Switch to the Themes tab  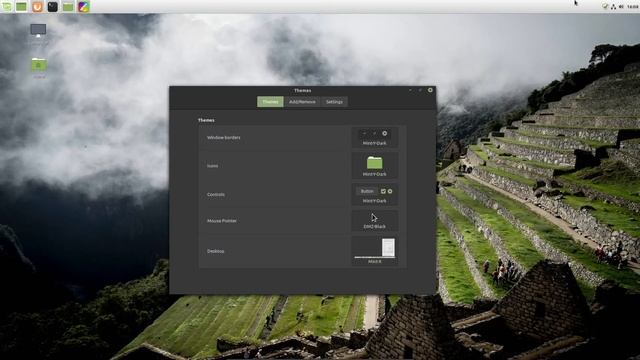pyautogui.click(x=270, y=102)
